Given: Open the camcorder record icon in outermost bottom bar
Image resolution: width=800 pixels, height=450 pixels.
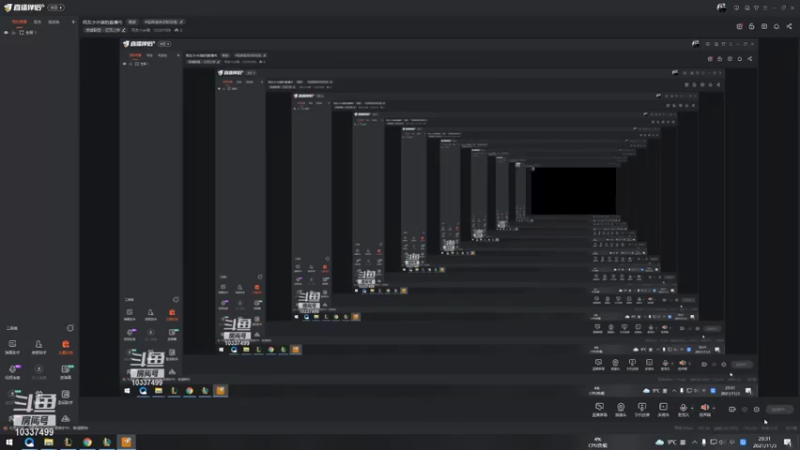Looking at the screenshot, I should pyautogui.click(x=732, y=409).
